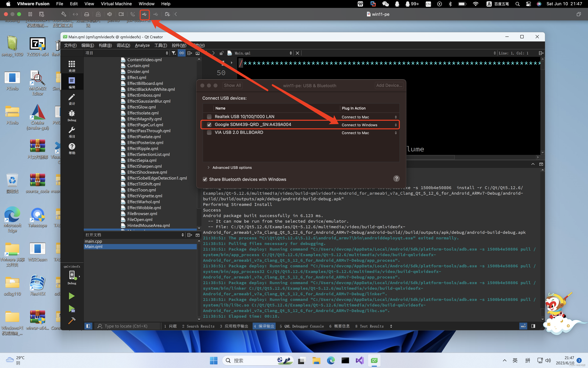Open the 文件(F) menu
Image resolution: width=588 pixels, height=368 pixels.
tap(70, 45)
